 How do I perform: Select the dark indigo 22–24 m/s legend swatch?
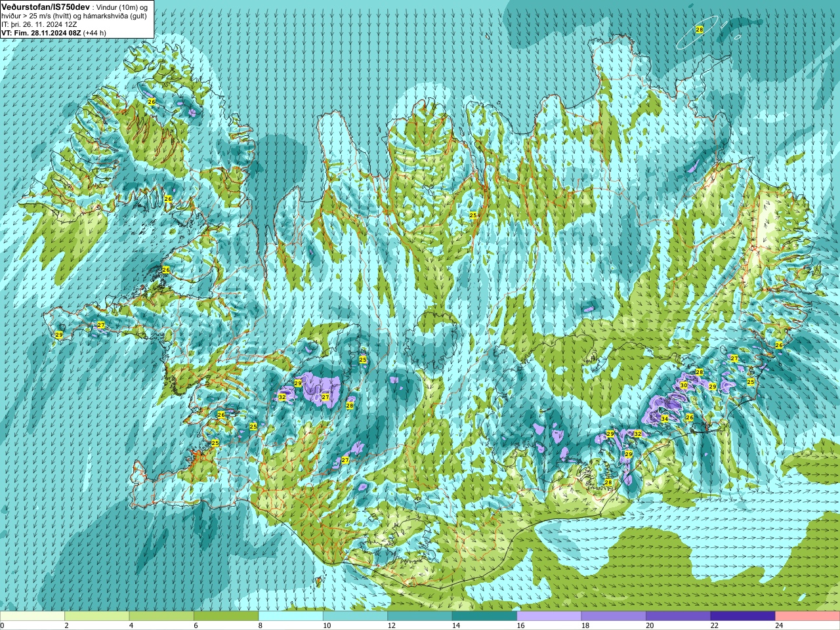point(743,616)
